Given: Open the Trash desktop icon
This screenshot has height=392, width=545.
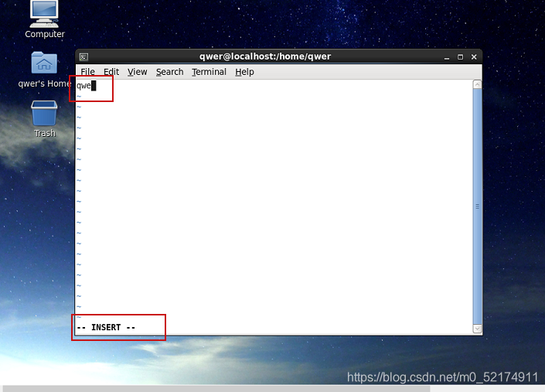Looking at the screenshot, I should click(44, 113).
